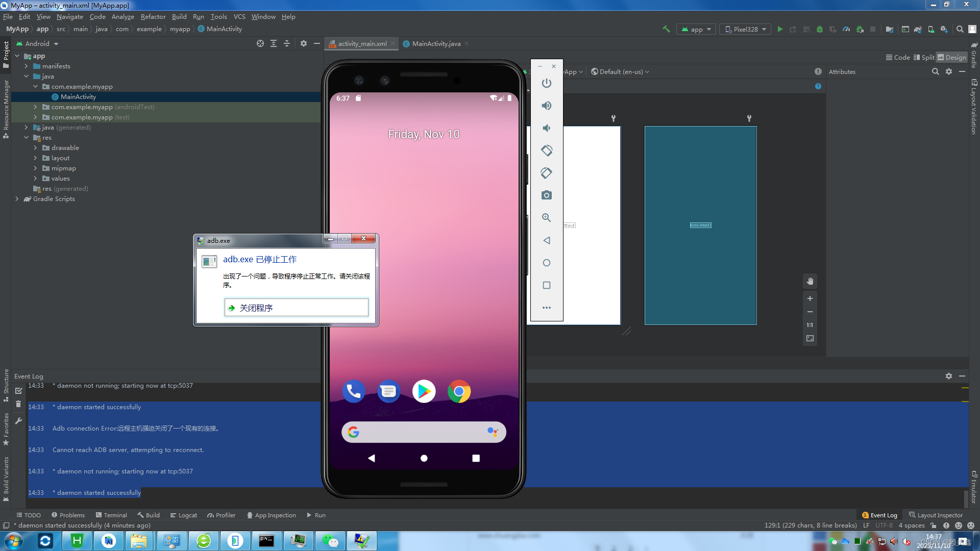Run the app with green play button

click(x=780, y=29)
